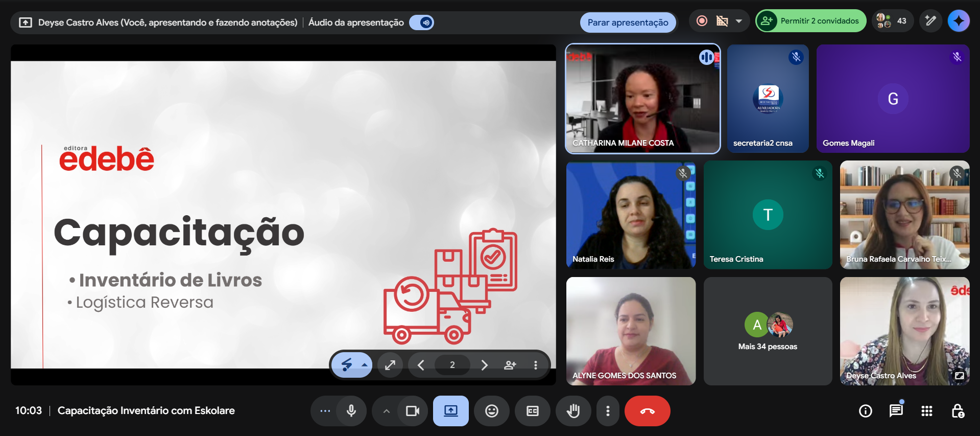Expand the dropdown arrow beside the recording icons

[739, 21]
